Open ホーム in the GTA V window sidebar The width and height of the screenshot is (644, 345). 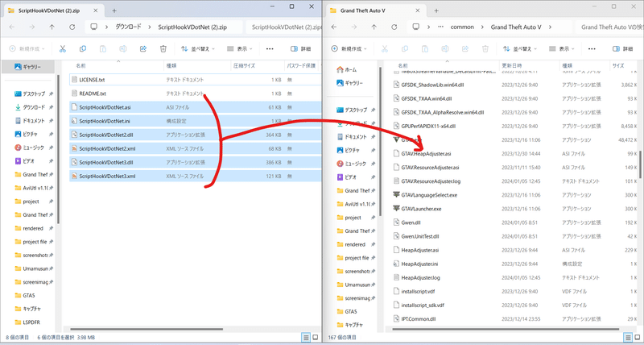click(347, 69)
